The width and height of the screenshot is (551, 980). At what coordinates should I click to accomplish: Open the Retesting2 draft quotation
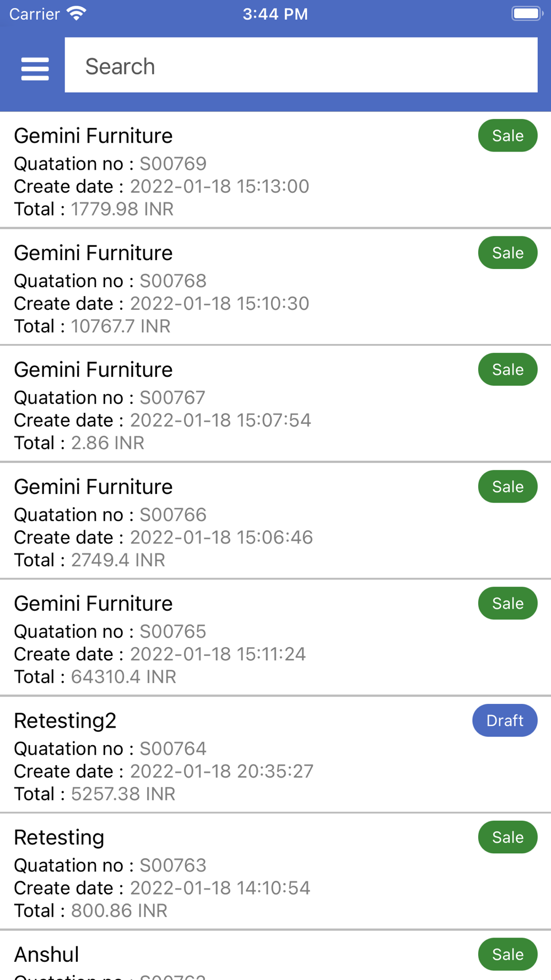[x=220, y=756]
